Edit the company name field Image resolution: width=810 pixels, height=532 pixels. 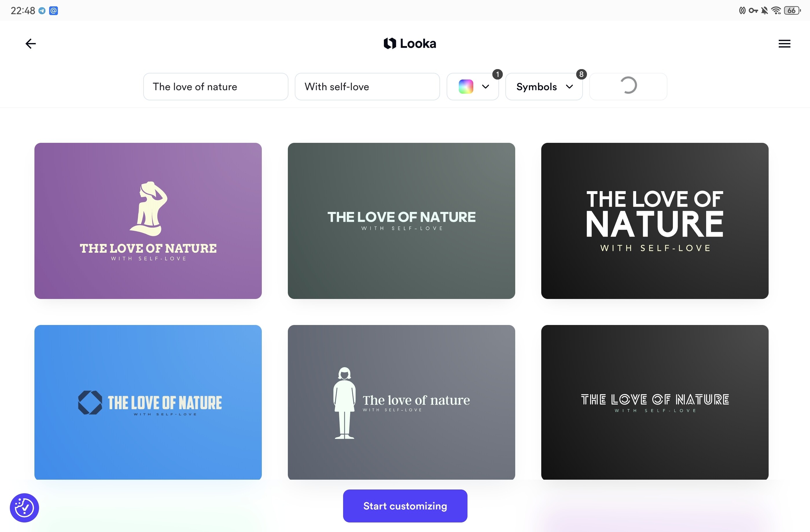click(x=216, y=86)
